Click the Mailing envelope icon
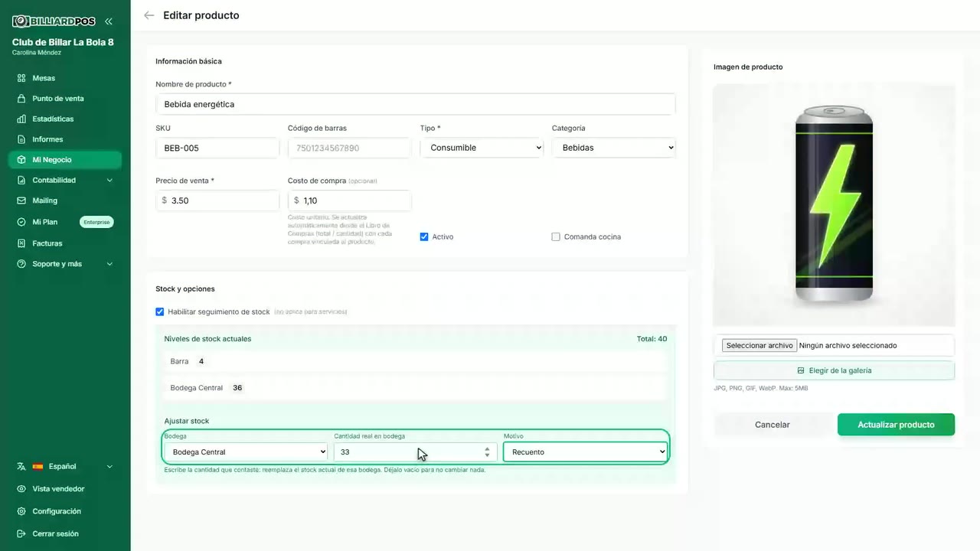980x551 pixels. (x=21, y=201)
